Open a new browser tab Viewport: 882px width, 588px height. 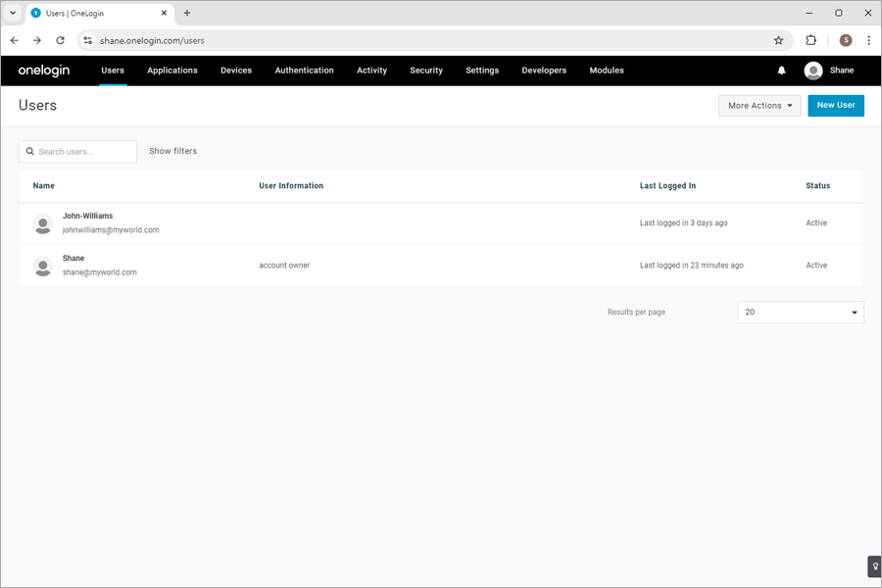tap(187, 13)
